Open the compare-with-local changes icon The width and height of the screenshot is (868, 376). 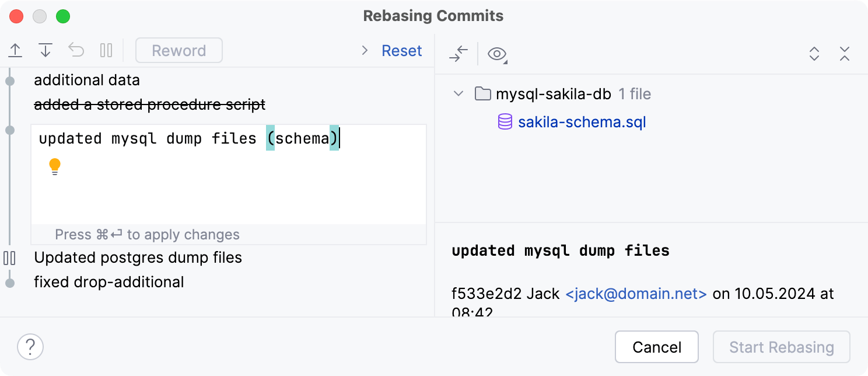tap(459, 54)
